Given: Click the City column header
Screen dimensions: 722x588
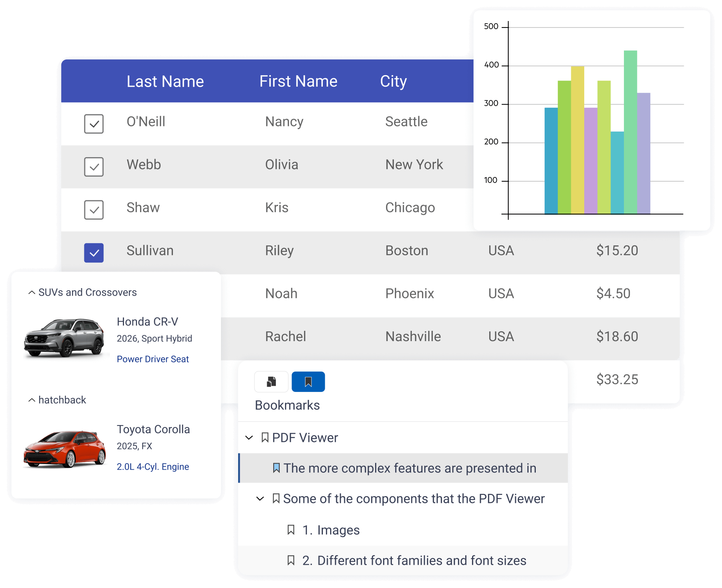Looking at the screenshot, I should [x=393, y=81].
